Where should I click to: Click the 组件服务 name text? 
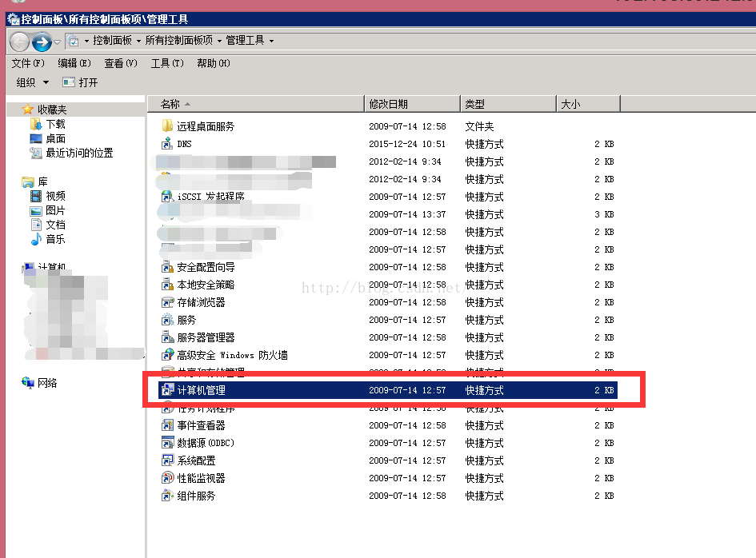point(196,496)
